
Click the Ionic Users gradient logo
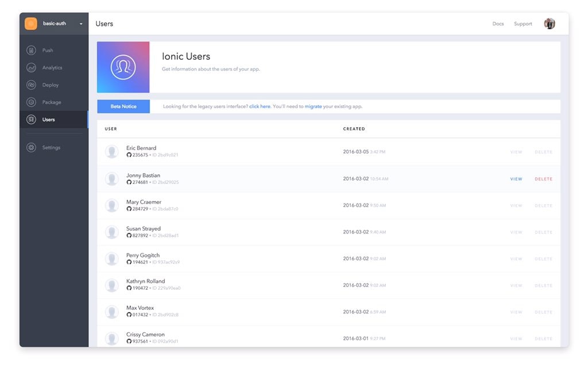point(123,67)
